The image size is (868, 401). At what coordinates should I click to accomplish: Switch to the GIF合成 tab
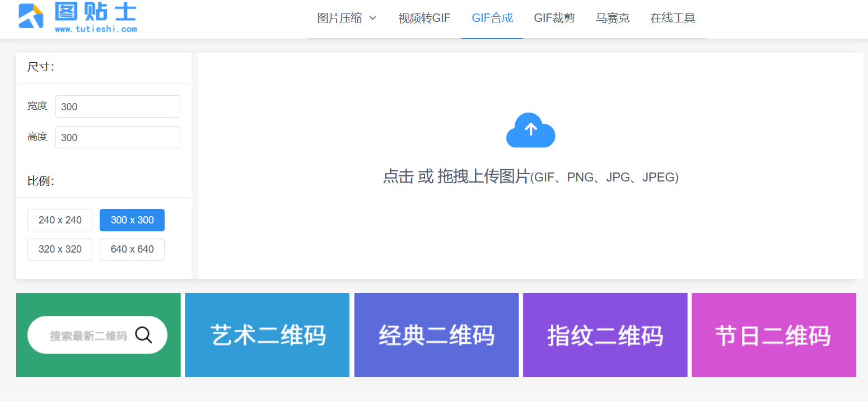coord(492,18)
